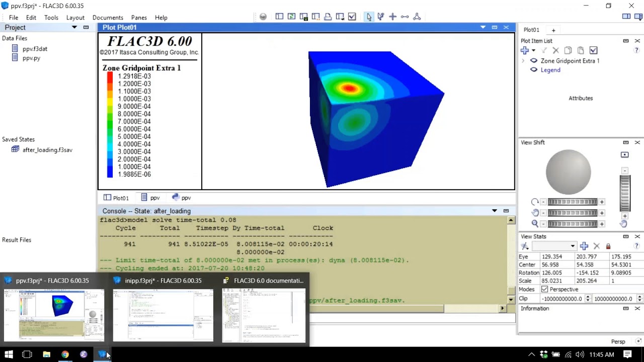Switch to the ppv data file tab
The width and height of the screenshot is (644, 362).
(x=150, y=198)
